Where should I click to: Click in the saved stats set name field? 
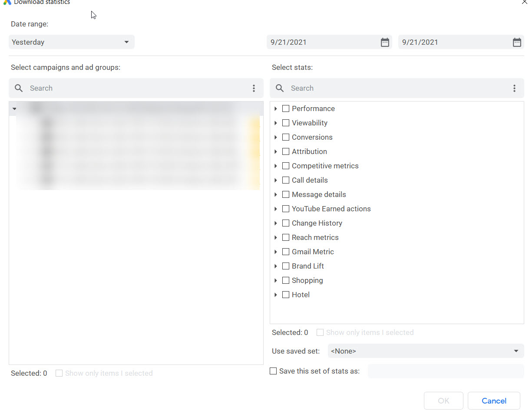point(446,371)
